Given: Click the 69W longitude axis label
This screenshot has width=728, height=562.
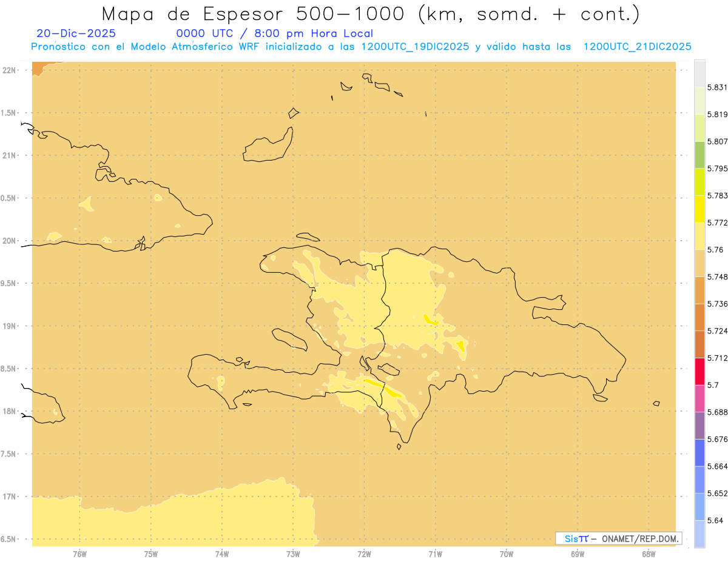Looking at the screenshot, I should (x=578, y=554).
